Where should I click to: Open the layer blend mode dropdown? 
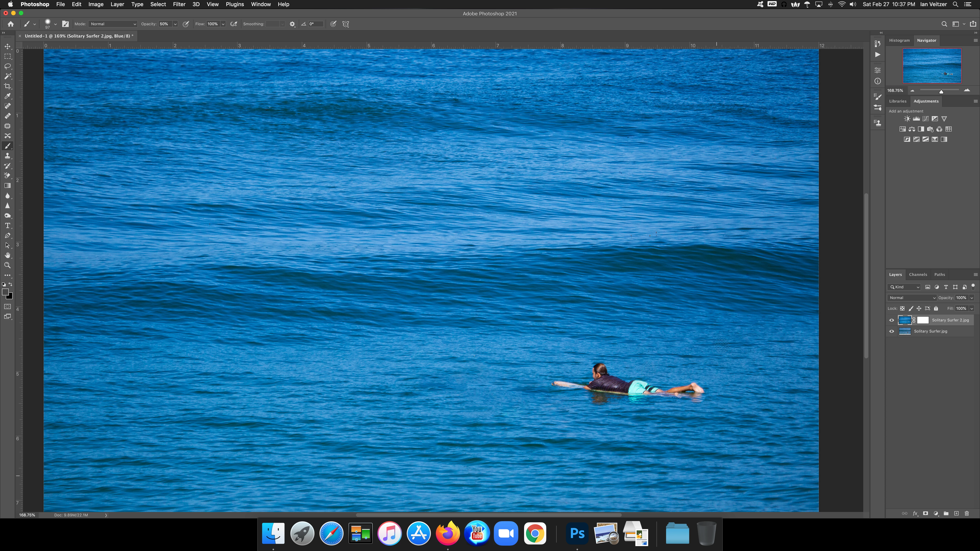[911, 298]
